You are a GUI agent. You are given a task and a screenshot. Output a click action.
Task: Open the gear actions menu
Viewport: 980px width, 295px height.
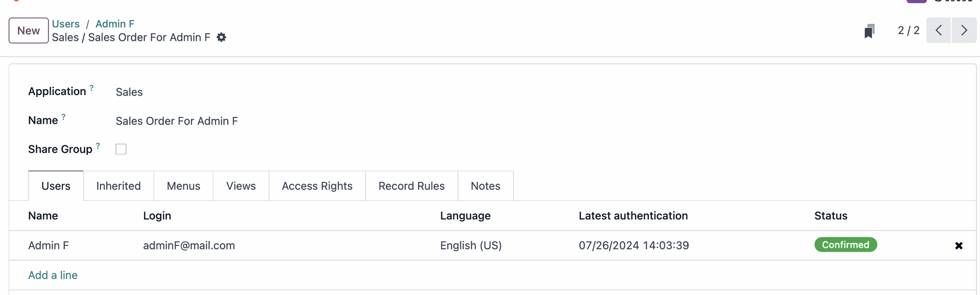pos(222,37)
